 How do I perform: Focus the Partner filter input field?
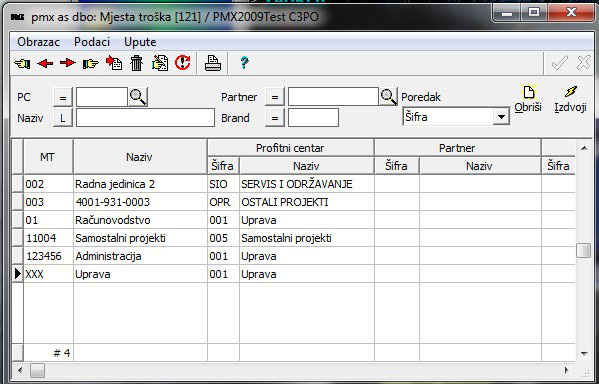click(333, 97)
